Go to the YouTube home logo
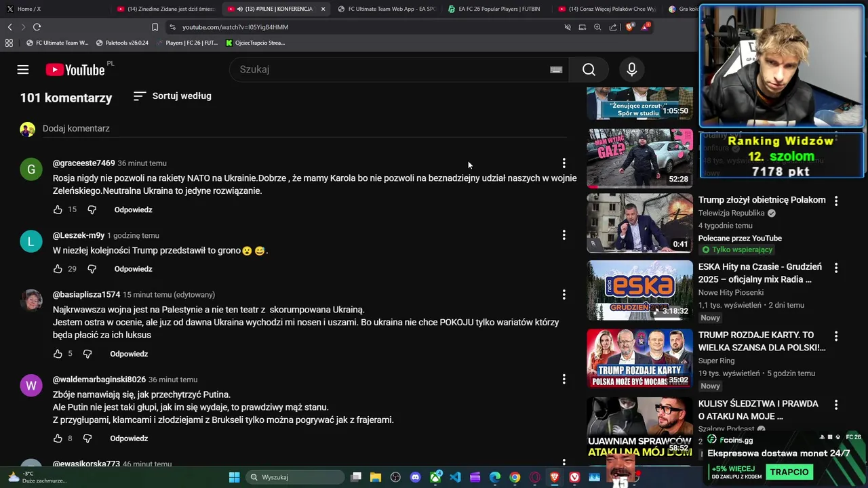The image size is (868, 488). (75, 70)
